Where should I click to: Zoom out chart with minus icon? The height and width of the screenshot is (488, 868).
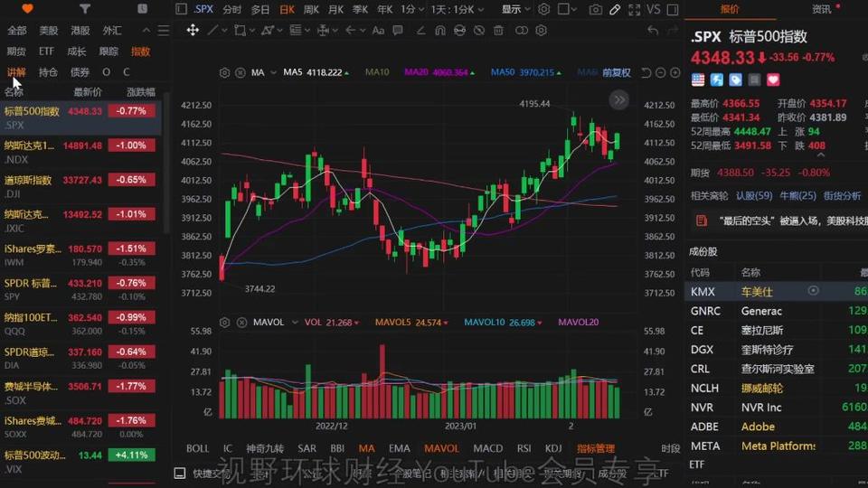coord(660,72)
